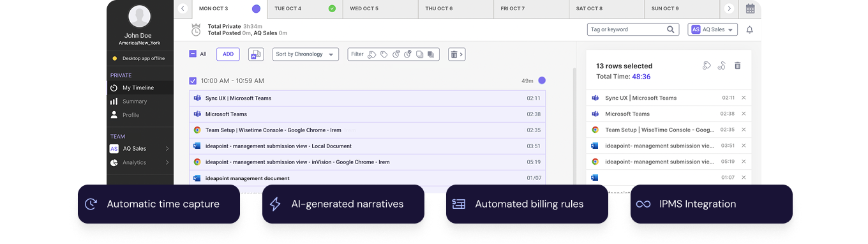Expand the AQ Sales chevron in sidebar

point(167,149)
